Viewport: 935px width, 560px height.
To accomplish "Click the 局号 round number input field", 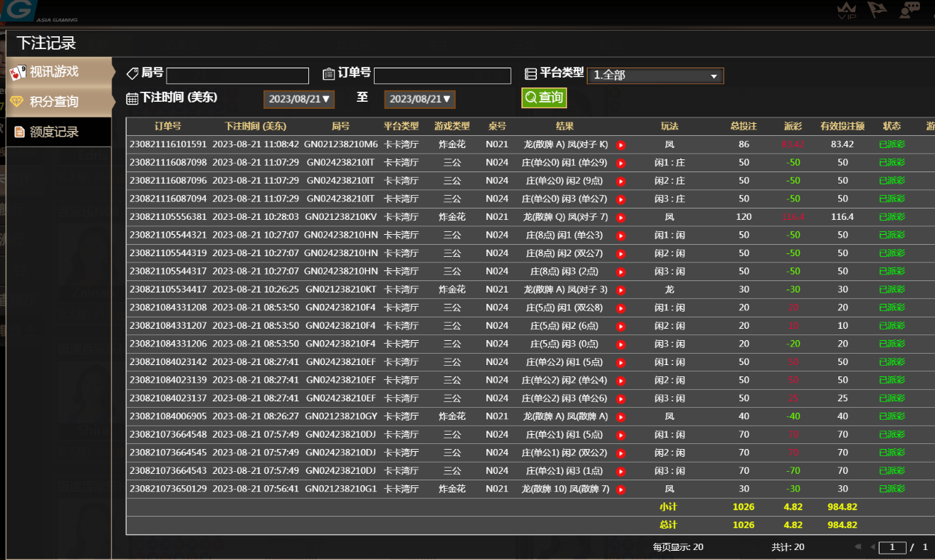I will [x=237, y=75].
